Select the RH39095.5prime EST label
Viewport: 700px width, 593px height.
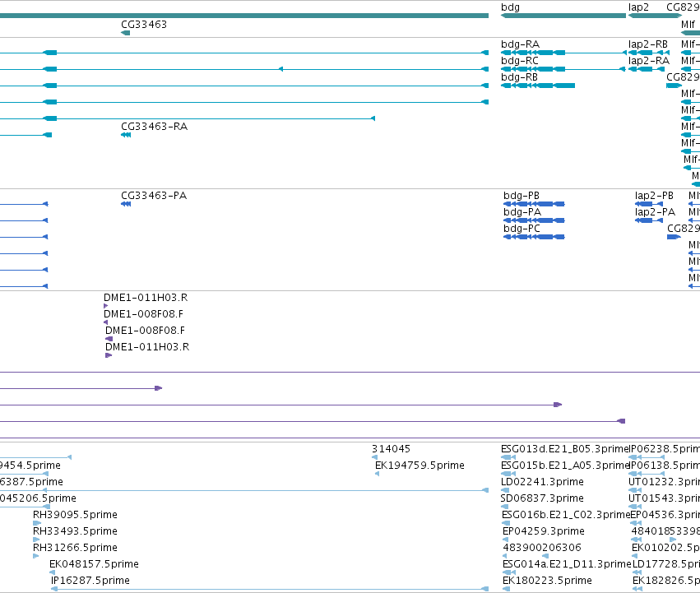[75, 515]
